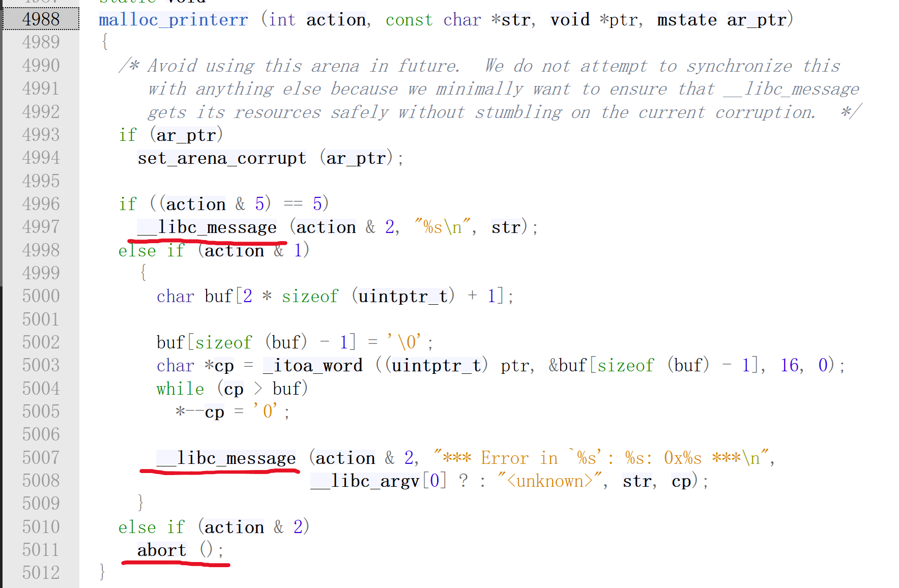
Task: Click set_arena_corrupt function call
Action: [222, 158]
